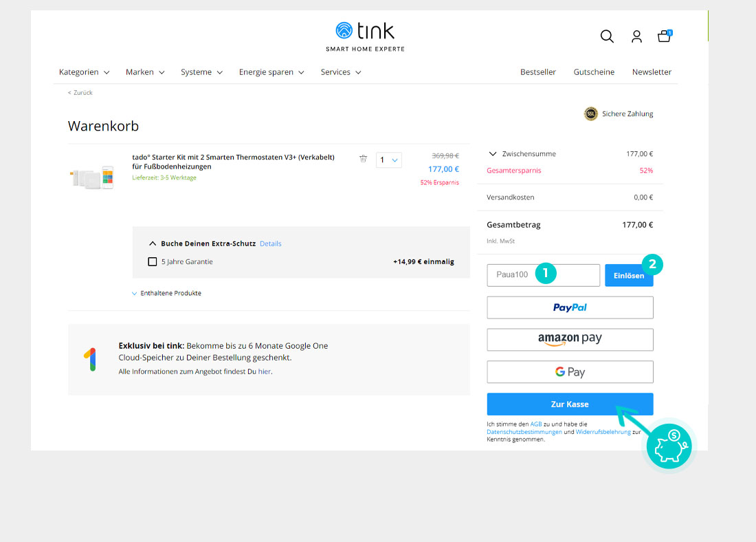Click the Gesamtersparnis label
756x542 pixels.
click(514, 171)
